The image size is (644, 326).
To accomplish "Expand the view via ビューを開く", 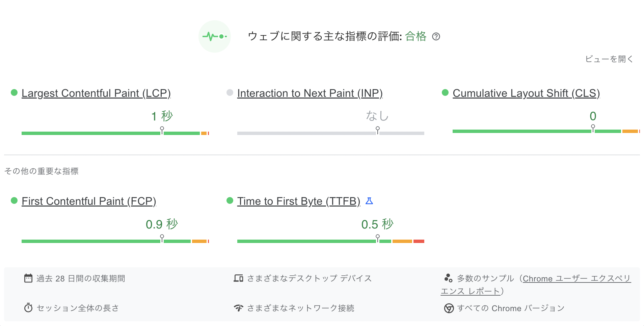I will coord(609,59).
